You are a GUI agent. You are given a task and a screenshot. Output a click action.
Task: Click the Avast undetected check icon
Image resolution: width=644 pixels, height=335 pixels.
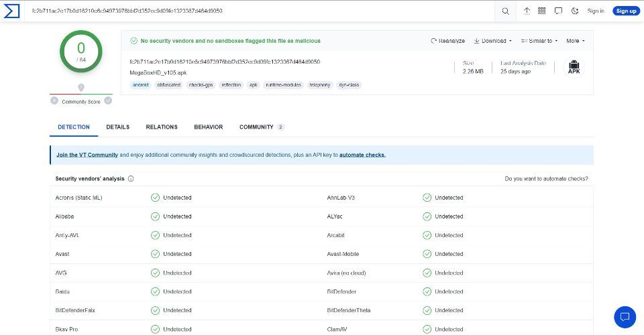coord(155,254)
